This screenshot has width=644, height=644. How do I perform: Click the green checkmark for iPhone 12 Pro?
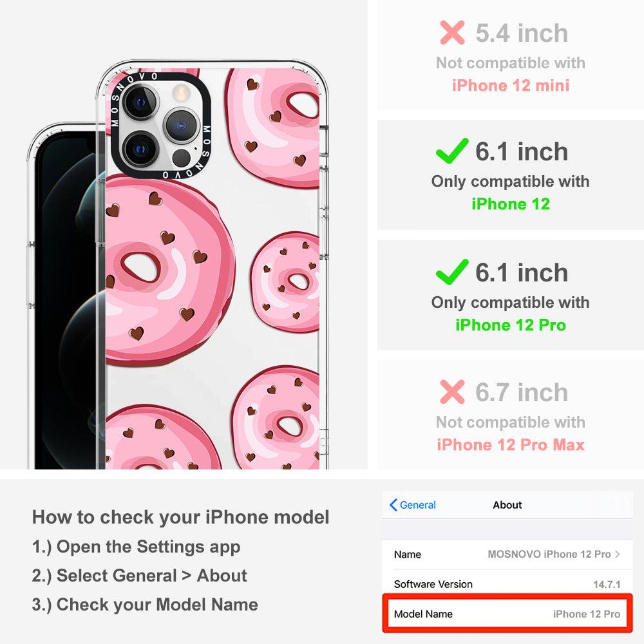pyautogui.click(x=452, y=272)
